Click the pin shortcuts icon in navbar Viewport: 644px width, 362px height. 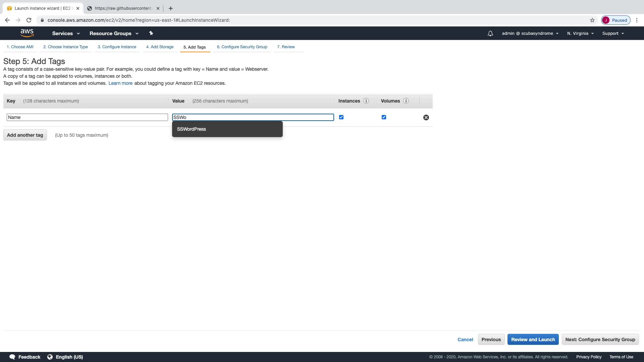[151, 33]
